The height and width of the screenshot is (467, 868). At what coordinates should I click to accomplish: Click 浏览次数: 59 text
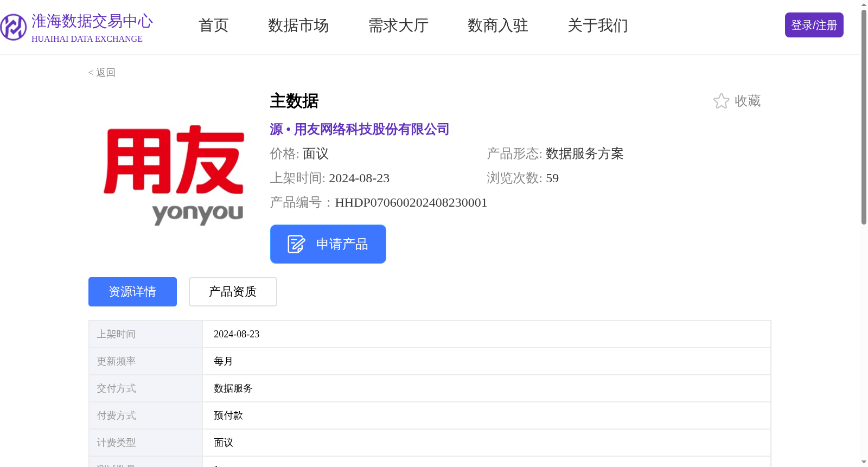(522, 178)
